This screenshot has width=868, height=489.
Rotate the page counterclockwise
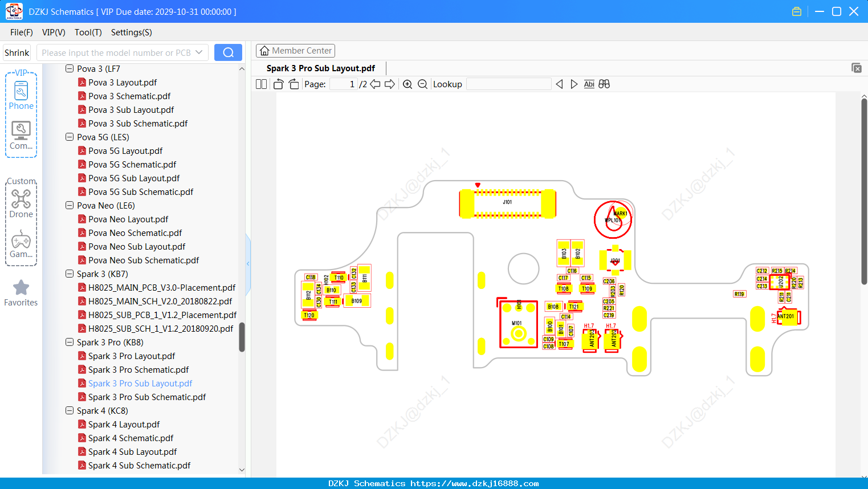pyautogui.click(x=278, y=84)
